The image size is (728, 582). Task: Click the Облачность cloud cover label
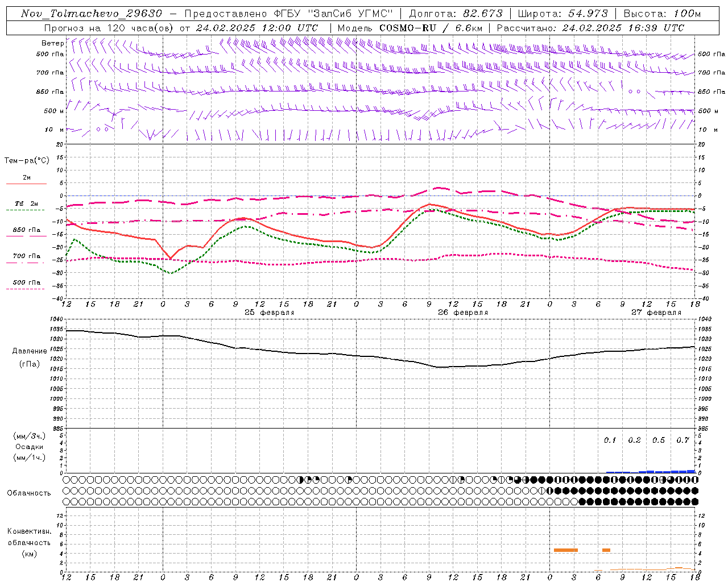click(x=29, y=493)
